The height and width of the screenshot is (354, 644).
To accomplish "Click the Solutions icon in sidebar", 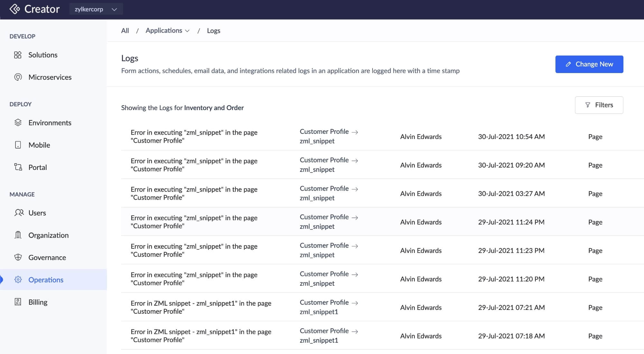I will [18, 55].
